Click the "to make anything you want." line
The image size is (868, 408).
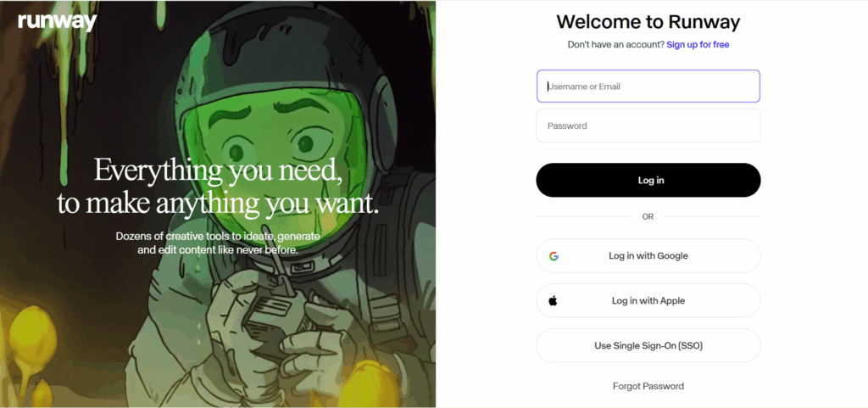218,204
